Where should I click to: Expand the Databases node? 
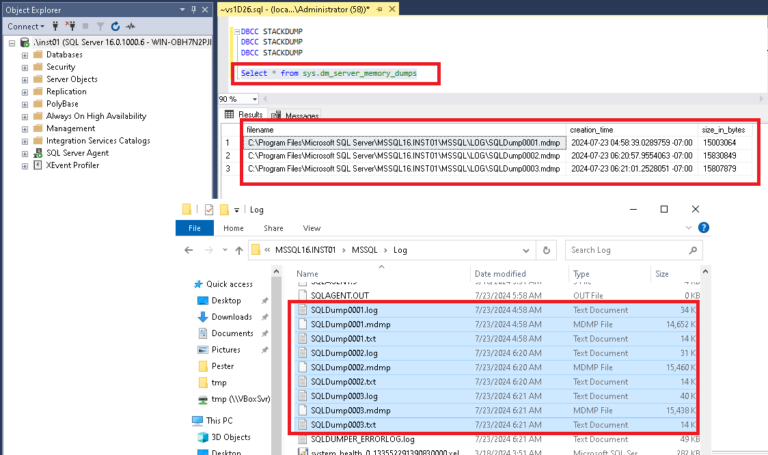pos(23,54)
